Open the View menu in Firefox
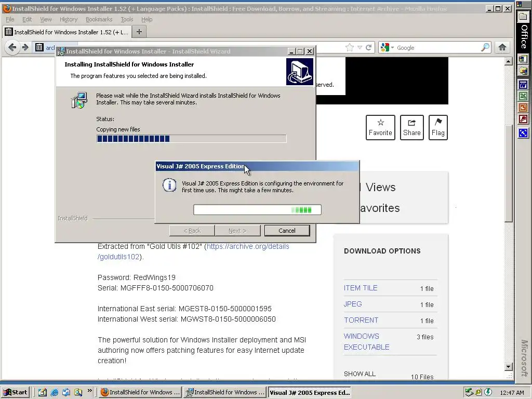This screenshot has height=399, width=532. pyautogui.click(x=46, y=19)
